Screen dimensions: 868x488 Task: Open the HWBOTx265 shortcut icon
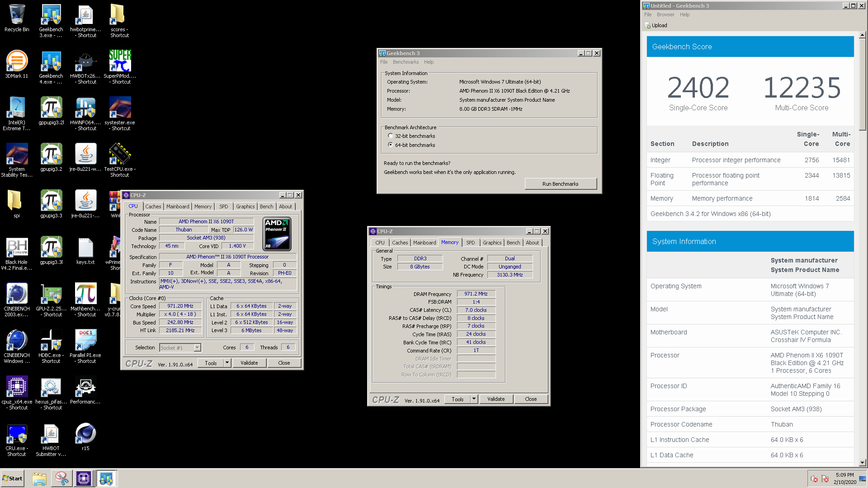[85, 67]
